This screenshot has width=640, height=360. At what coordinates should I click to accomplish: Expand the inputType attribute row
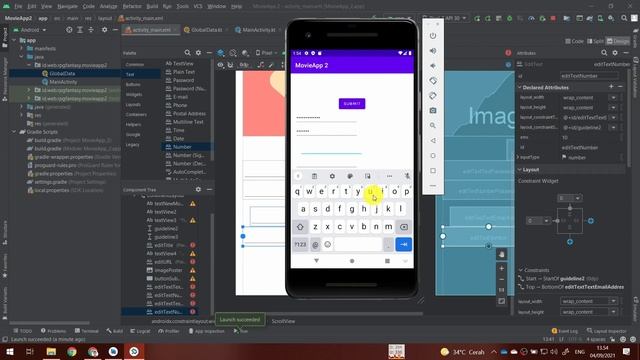coord(518,157)
